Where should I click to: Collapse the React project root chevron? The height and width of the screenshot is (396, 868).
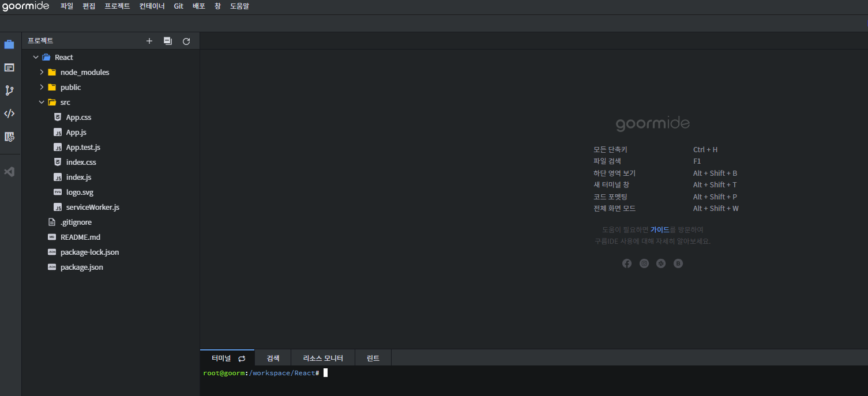[x=36, y=57]
